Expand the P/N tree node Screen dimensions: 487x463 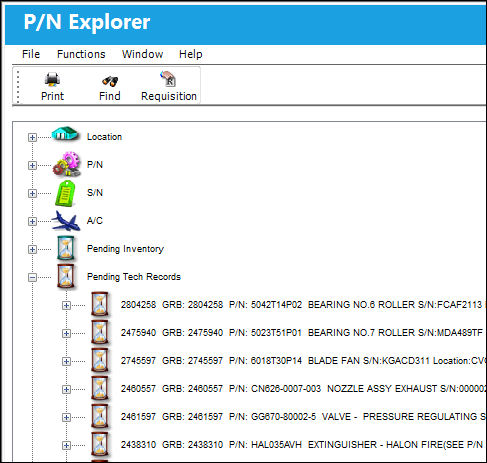32,165
